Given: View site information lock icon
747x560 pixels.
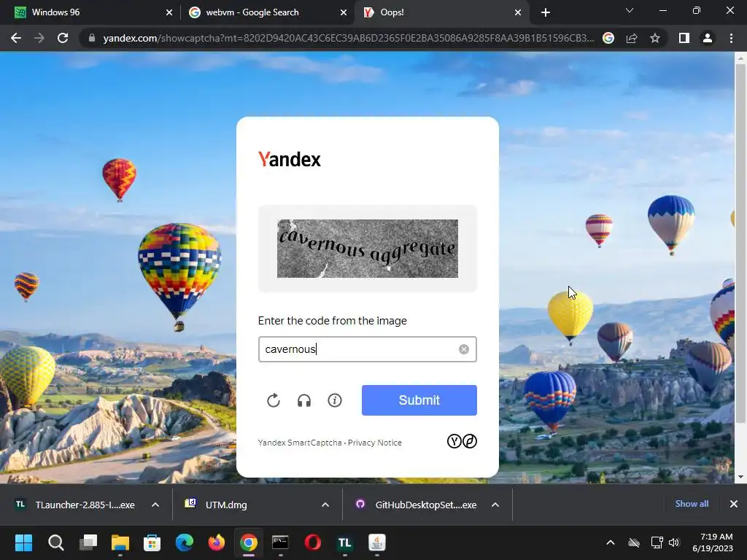Looking at the screenshot, I should click(91, 38).
